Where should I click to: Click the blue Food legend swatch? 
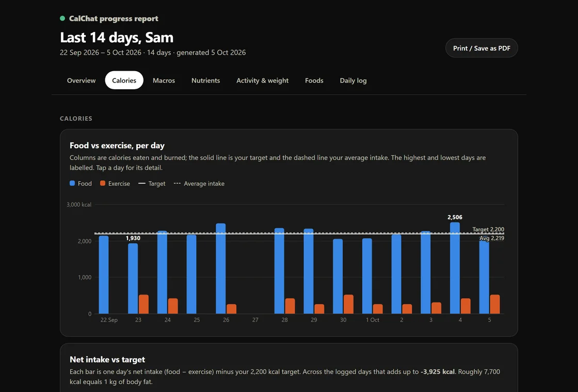point(72,183)
